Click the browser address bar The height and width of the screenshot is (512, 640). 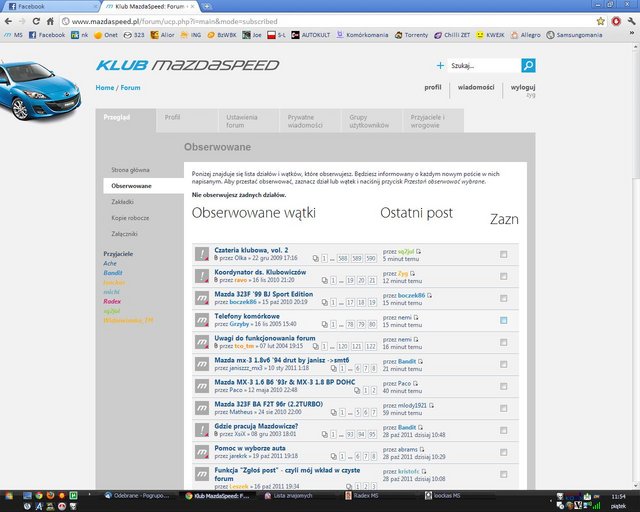tap(329, 21)
